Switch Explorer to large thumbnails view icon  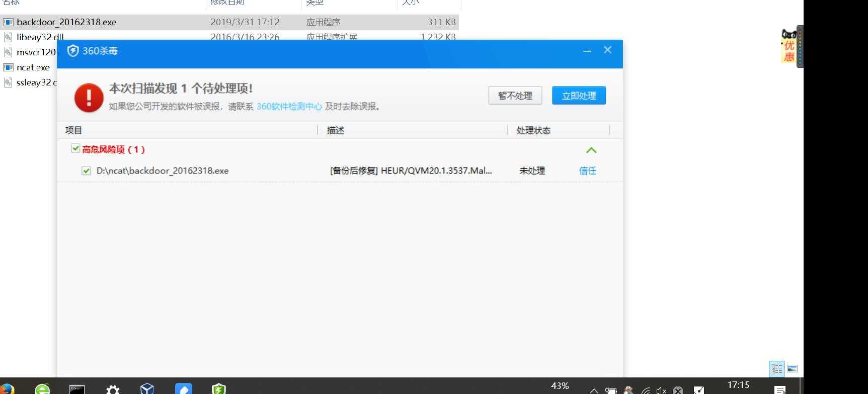[x=792, y=369]
